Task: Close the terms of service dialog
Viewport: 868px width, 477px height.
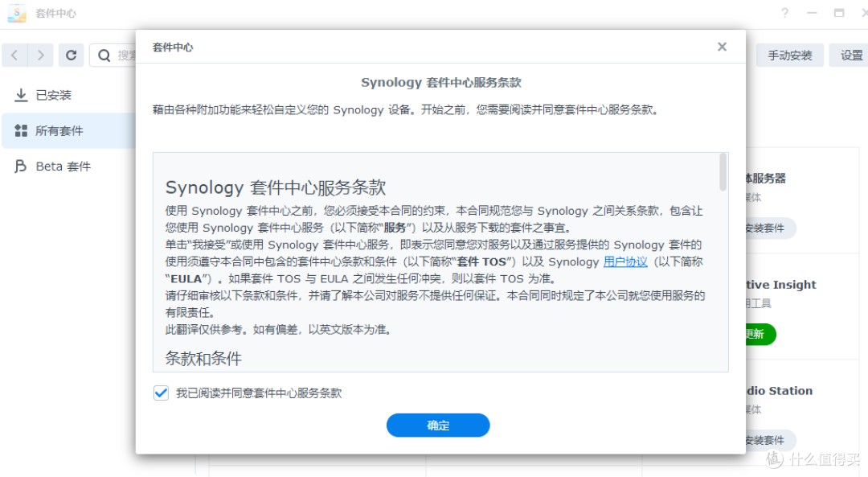Action: click(722, 47)
